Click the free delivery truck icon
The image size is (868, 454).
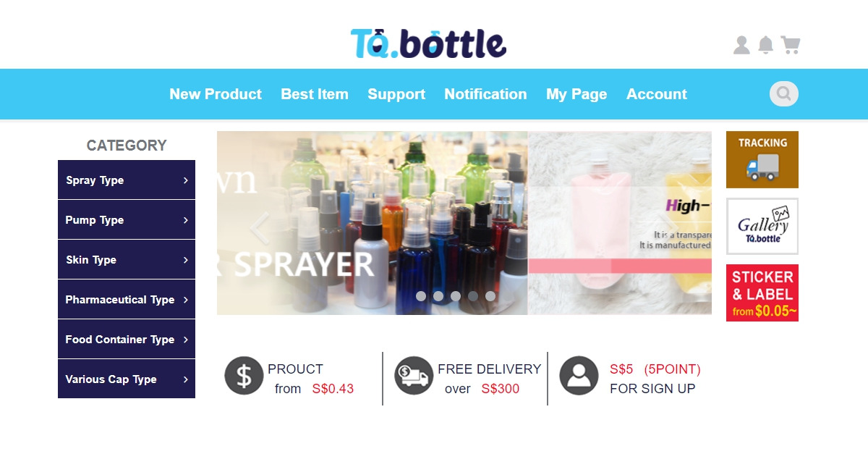[x=414, y=376]
